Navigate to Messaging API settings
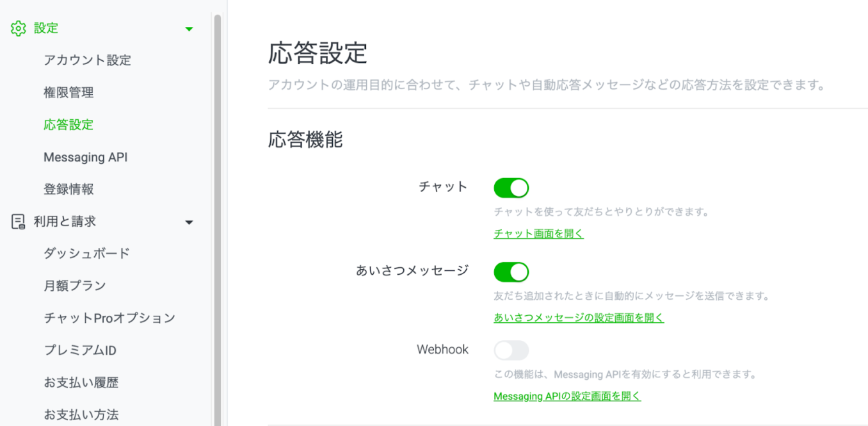 (86, 157)
